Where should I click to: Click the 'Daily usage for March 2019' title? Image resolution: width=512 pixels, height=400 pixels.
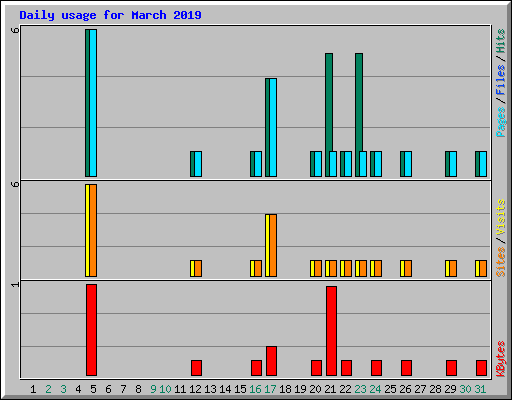coord(110,15)
